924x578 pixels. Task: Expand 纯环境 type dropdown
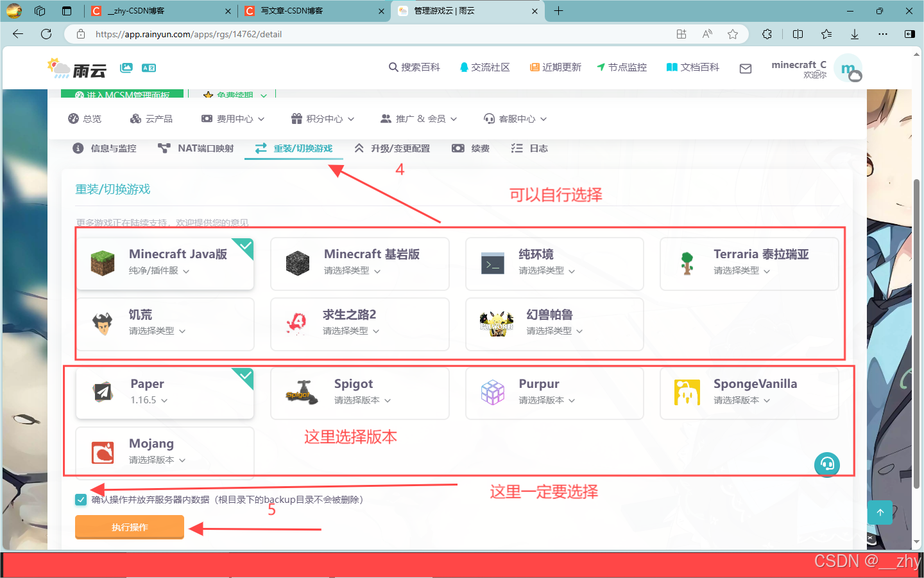(547, 271)
